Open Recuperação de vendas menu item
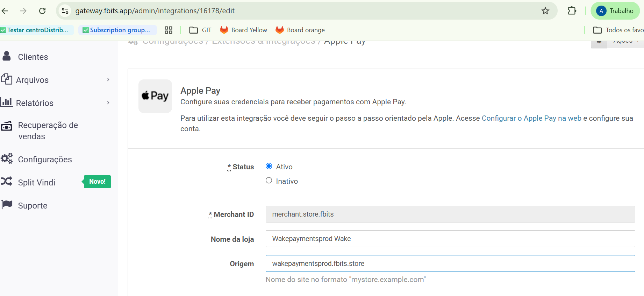Viewport: 644px width, 296px height. pos(48,131)
